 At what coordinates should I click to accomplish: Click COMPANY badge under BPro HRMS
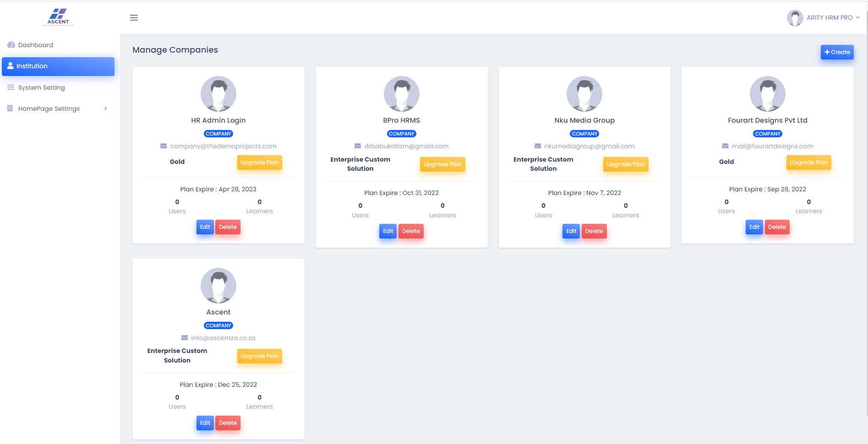[402, 134]
